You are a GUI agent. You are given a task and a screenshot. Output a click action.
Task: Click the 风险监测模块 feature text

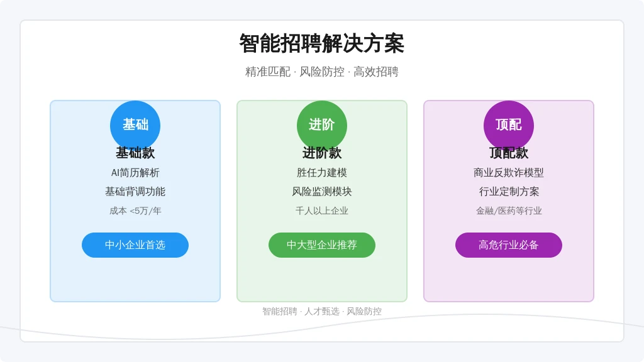pos(322,192)
